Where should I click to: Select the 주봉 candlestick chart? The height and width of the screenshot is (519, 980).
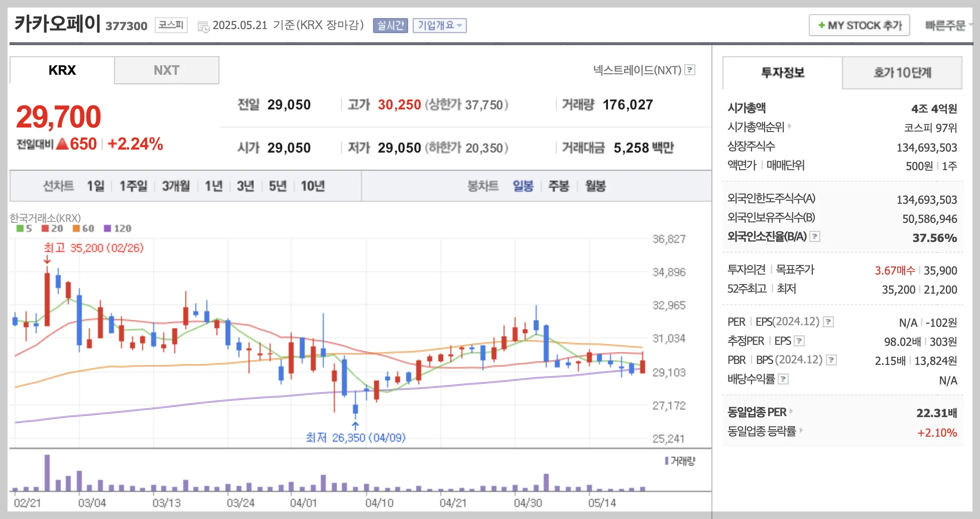click(559, 186)
